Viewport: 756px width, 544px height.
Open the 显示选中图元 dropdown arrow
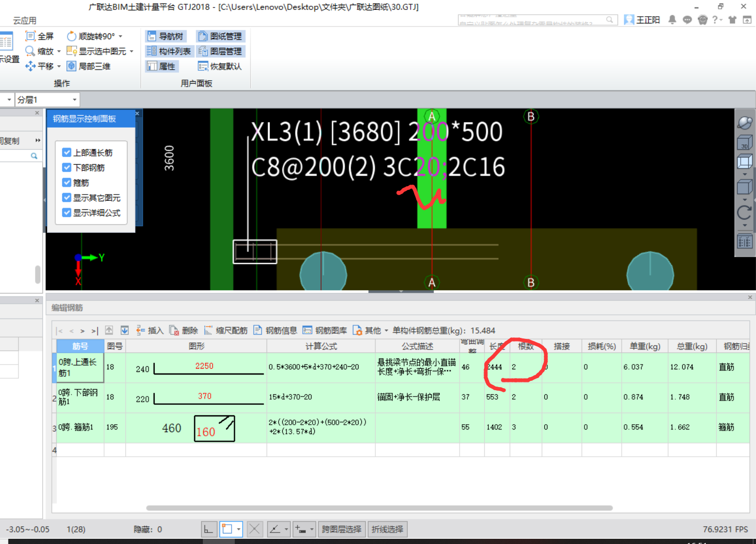(x=132, y=51)
